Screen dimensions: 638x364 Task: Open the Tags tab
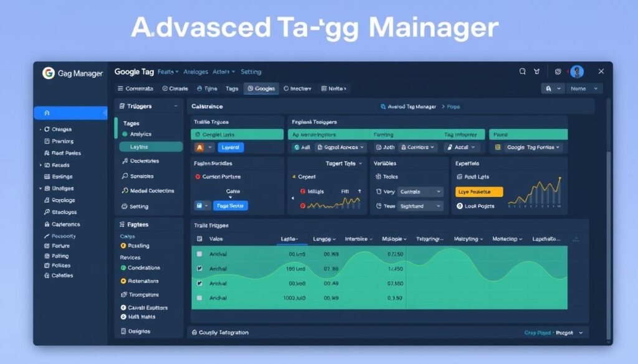(x=232, y=88)
